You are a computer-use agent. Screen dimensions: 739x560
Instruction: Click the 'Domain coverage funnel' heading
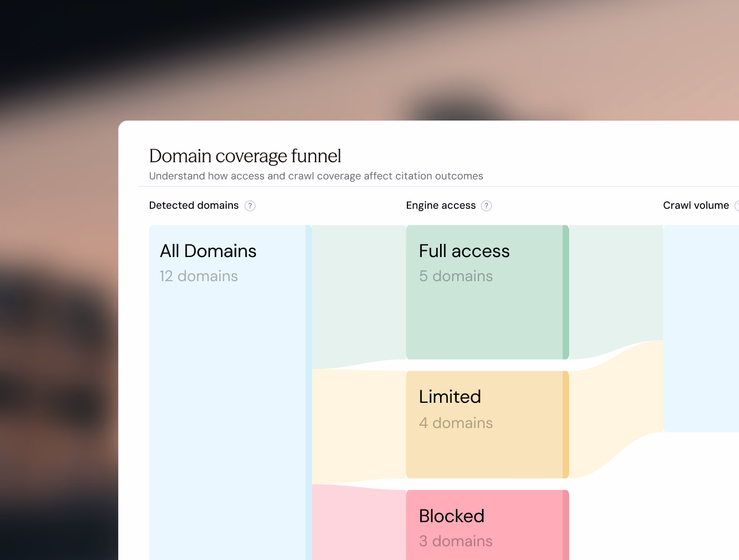[x=245, y=156]
